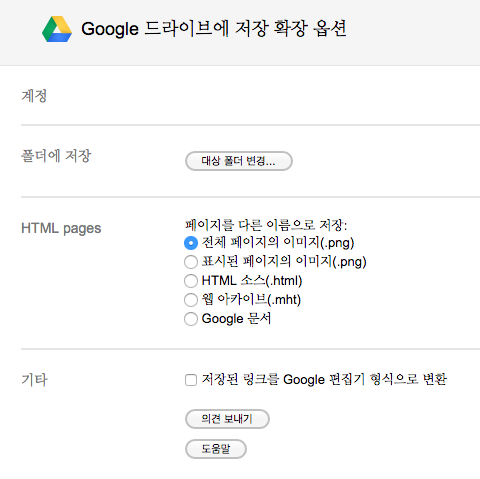480x479 pixels.
Task: Select the Google 문서 radio option
Action: (191, 319)
